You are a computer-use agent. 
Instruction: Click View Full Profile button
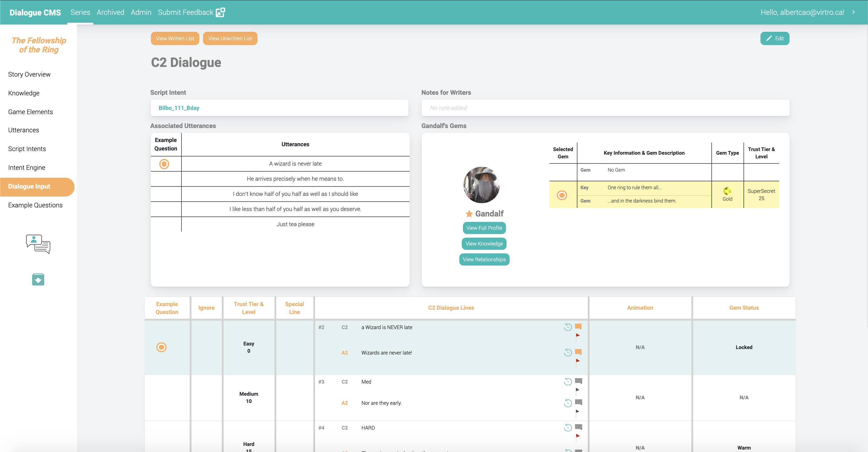[x=484, y=228]
